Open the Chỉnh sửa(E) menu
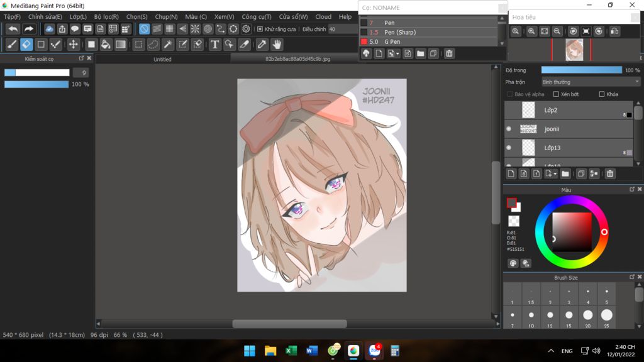 [x=45, y=17]
